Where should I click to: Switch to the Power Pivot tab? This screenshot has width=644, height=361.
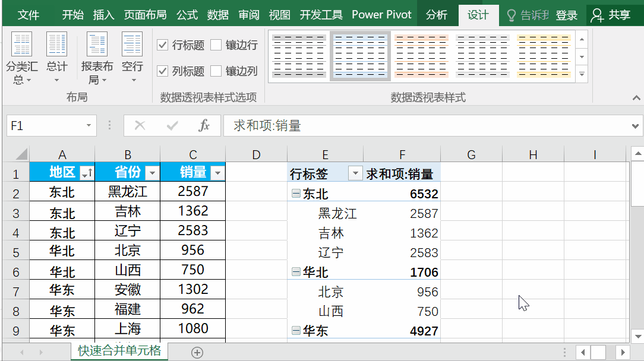click(x=381, y=15)
